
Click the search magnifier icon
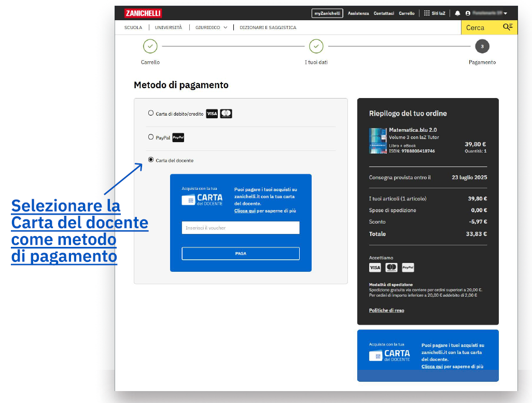coord(508,27)
